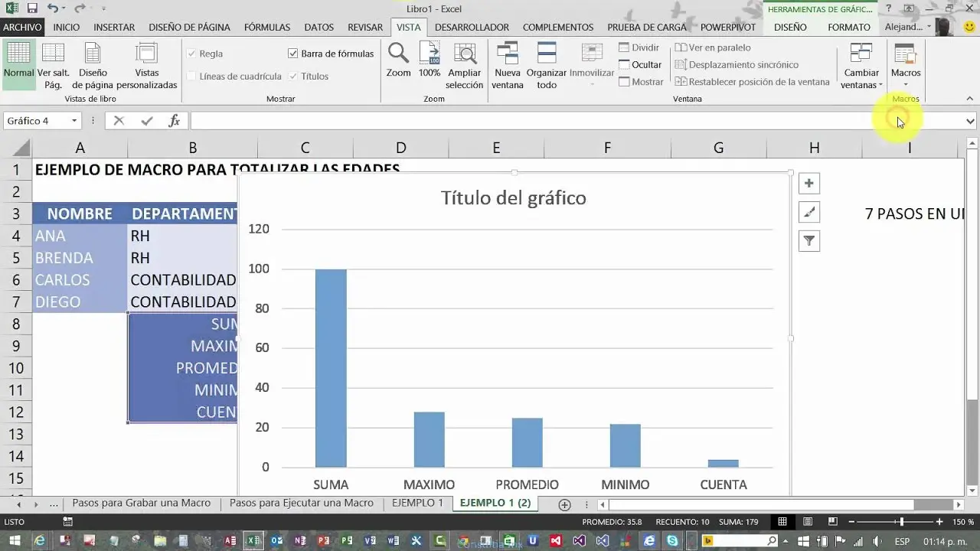Enable Líneas de cuadrícula

191,76
